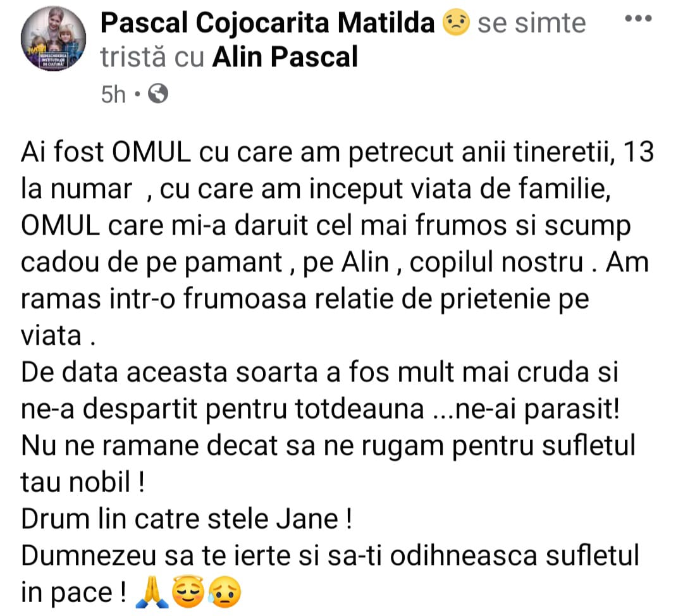
Task: Click the line starting "ramas intr-o frumoasa"
Action: coord(305,299)
